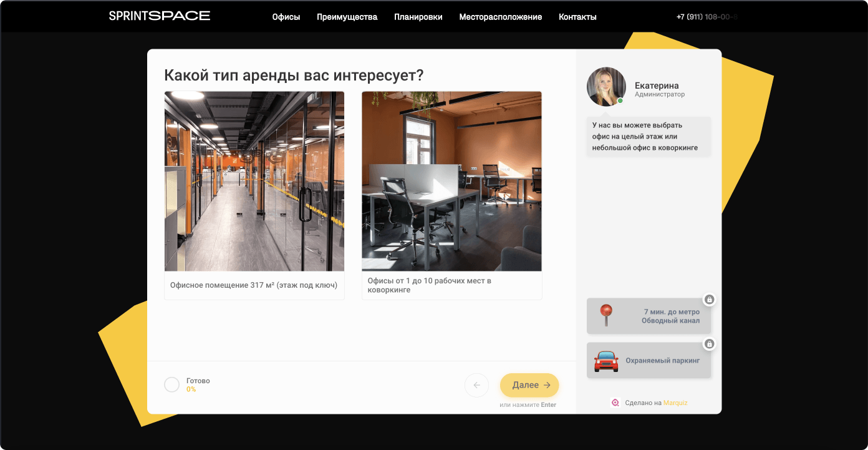Click the red car parking icon
The width and height of the screenshot is (868, 450).
click(605, 361)
